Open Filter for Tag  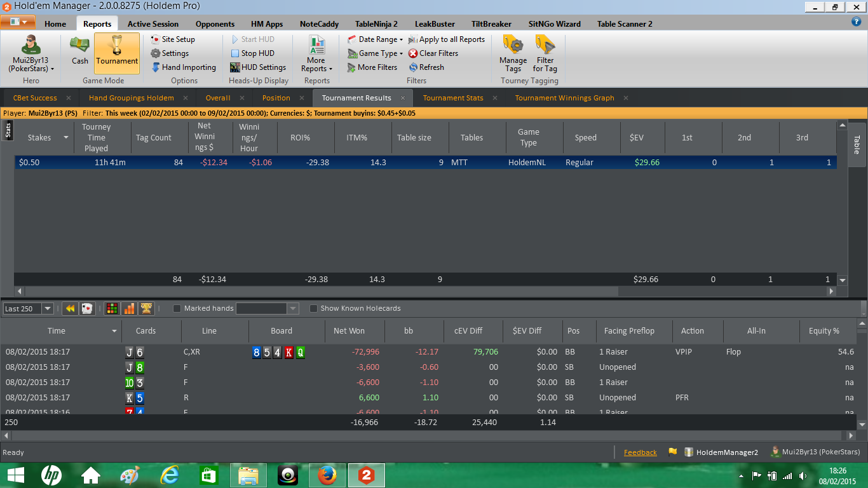coord(545,53)
